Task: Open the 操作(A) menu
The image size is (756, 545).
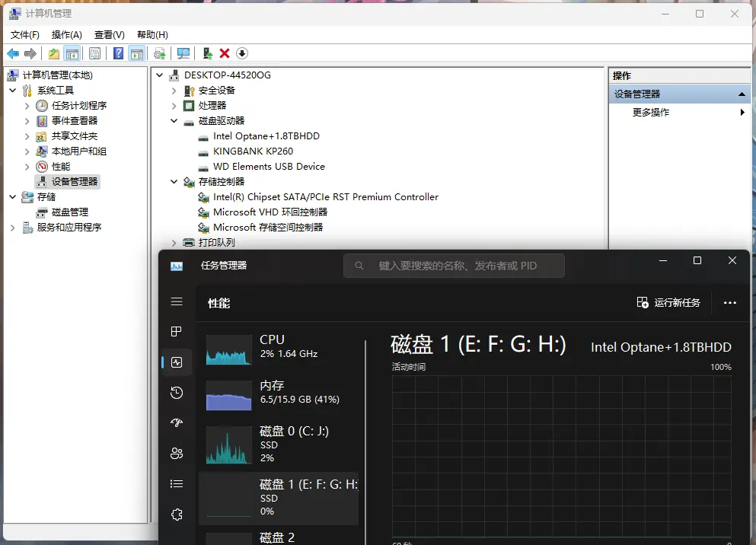Action: pos(66,35)
